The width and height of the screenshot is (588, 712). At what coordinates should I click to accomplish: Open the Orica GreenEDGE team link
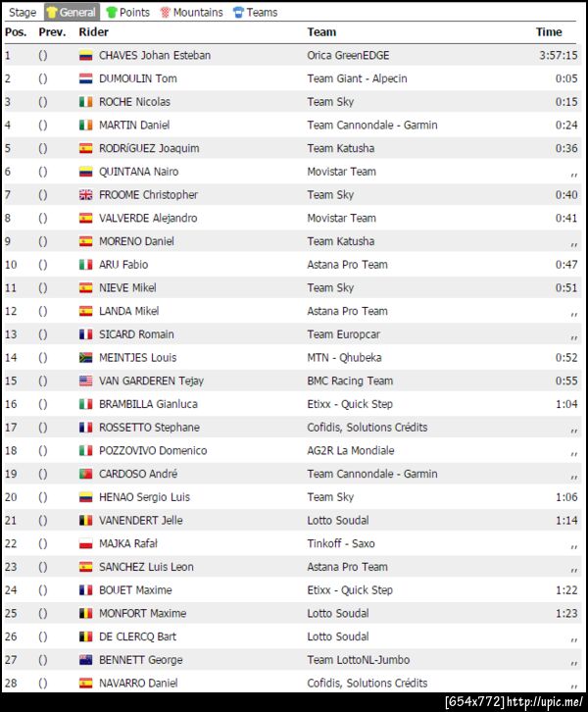(348, 56)
